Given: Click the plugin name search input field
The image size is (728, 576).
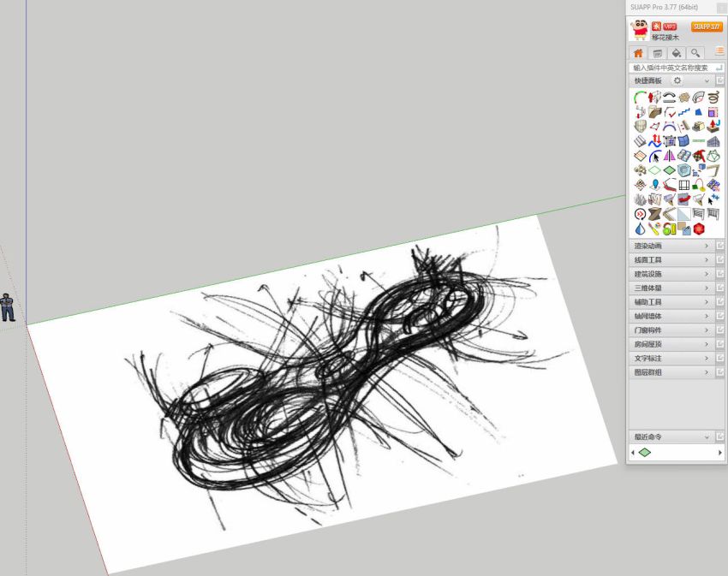Looking at the screenshot, I should point(676,68).
